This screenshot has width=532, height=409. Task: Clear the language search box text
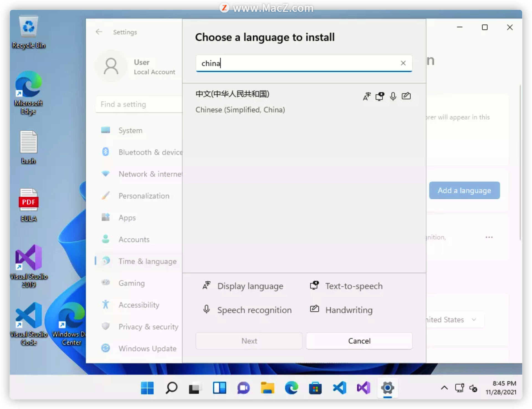click(403, 63)
